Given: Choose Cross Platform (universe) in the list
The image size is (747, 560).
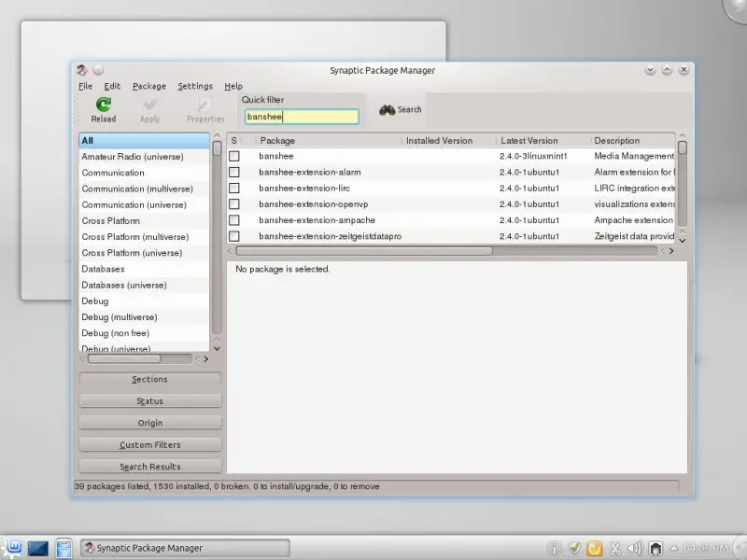Looking at the screenshot, I should pyautogui.click(x=144, y=253).
